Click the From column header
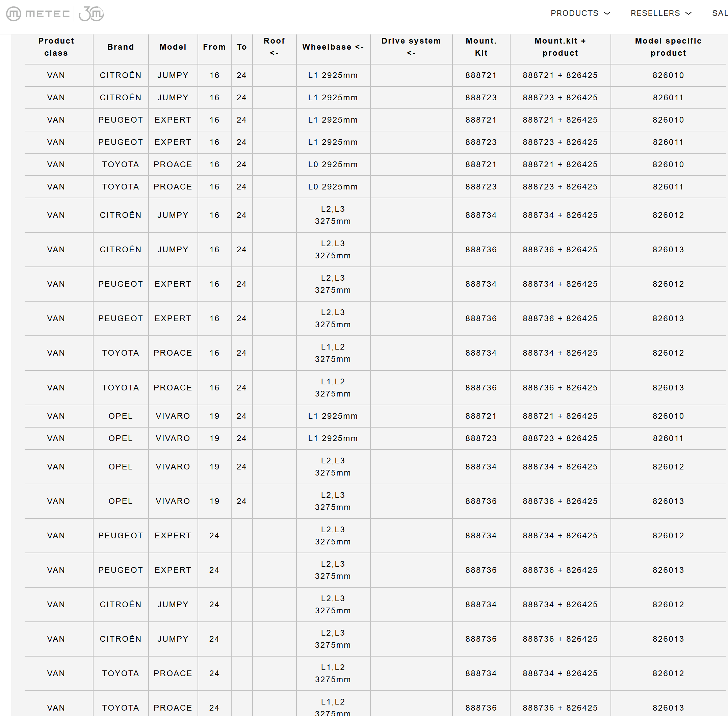728x716 pixels. click(x=214, y=47)
